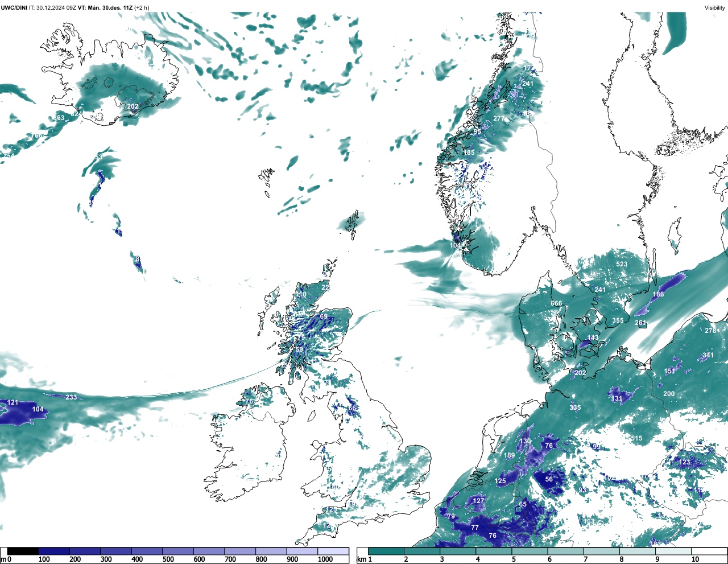Click the 125 visibility value on the map

coord(500,481)
